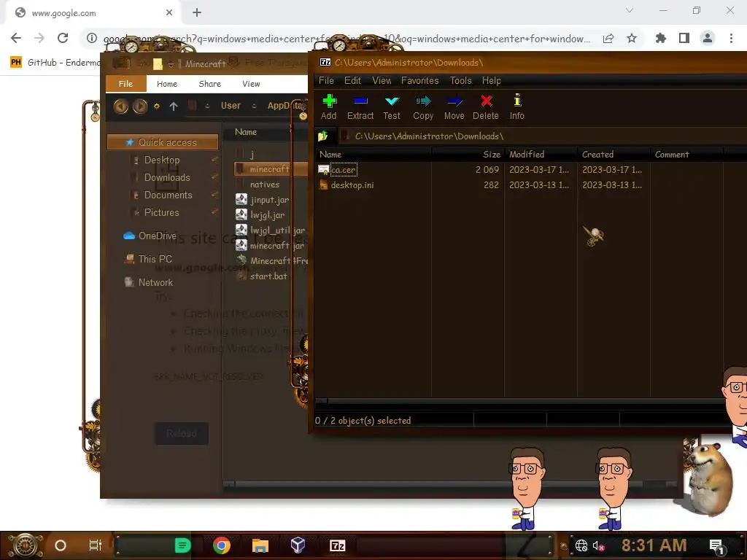Viewport: 747px width, 560px height.
Task: Open the 7-Zip View menu
Action: tap(382, 80)
